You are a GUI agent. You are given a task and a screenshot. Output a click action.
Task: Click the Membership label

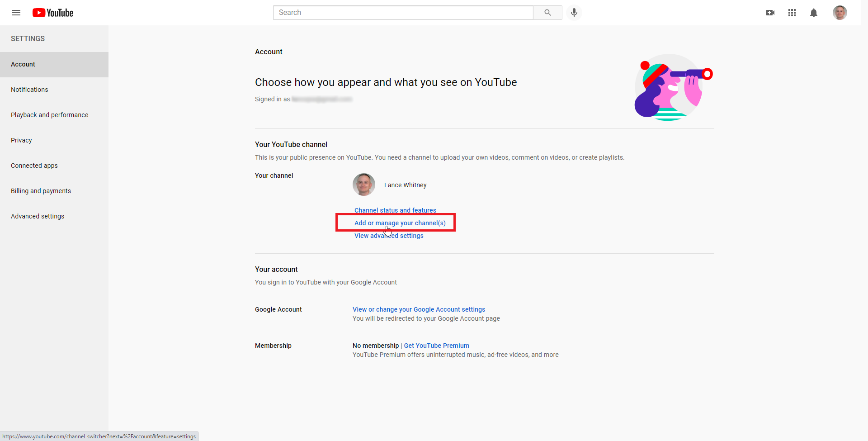pos(273,346)
